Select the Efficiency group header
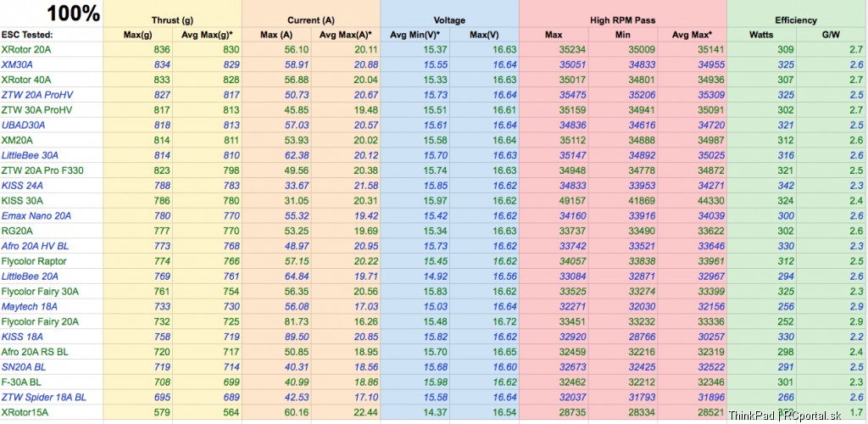Viewport: 868px width, 424px height. point(796,20)
